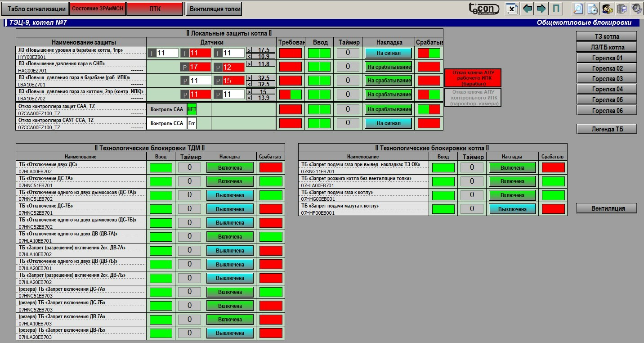
Task: Toggle На срабатывание for Отказ контроллера защит САА
Action: click(x=388, y=109)
